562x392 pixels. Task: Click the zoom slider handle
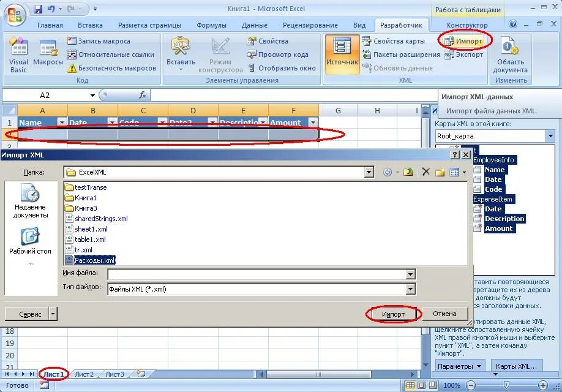(506, 385)
